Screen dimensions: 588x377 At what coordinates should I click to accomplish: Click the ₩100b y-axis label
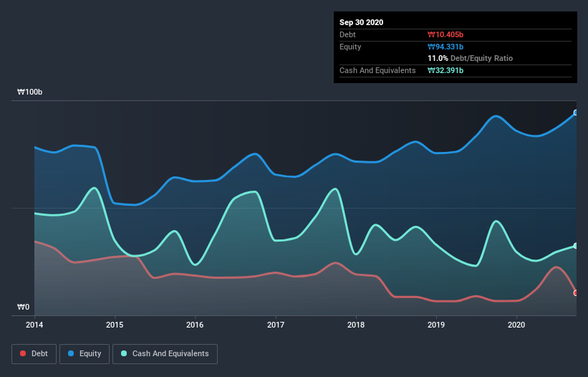pyautogui.click(x=29, y=92)
